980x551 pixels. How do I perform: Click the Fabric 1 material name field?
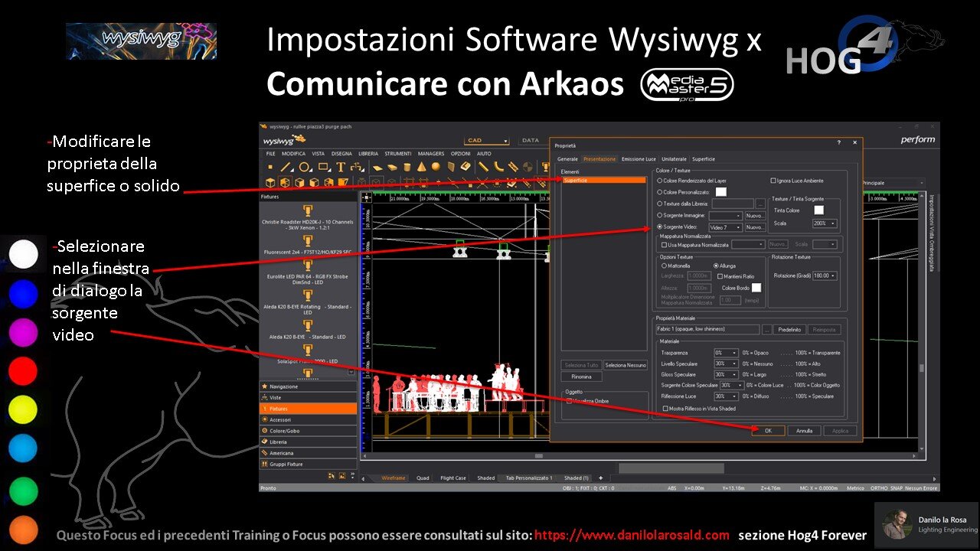[x=708, y=330]
